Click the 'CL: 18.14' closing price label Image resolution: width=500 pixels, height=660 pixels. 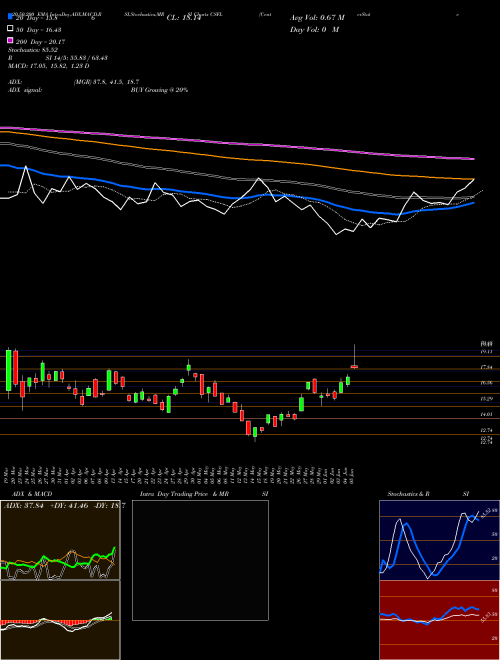click(183, 18)
